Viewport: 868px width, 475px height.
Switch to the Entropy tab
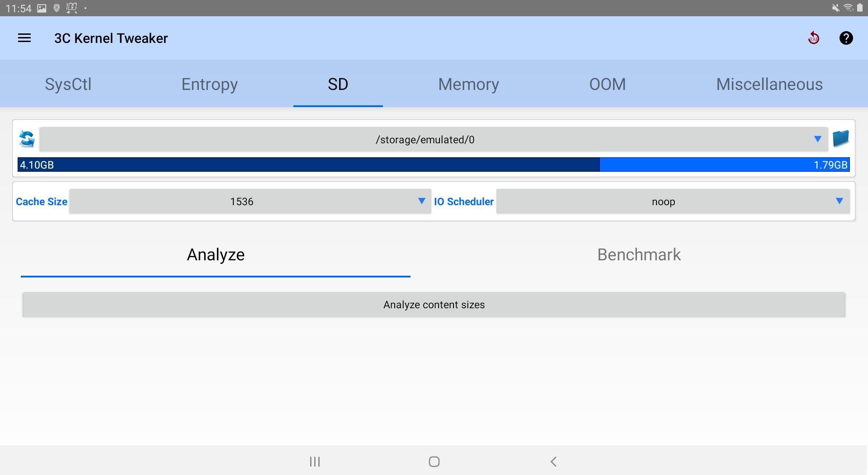point(209,84)
